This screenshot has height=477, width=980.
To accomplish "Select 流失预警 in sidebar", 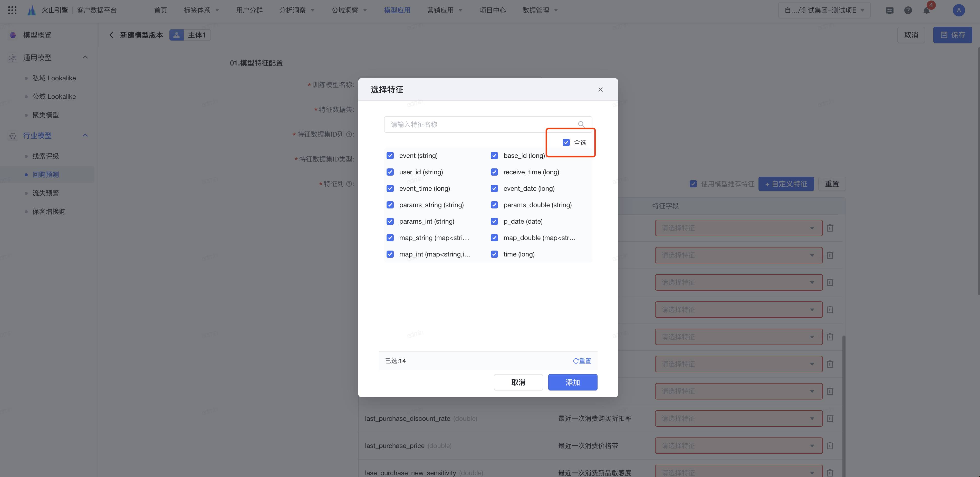I will (46, 193).
